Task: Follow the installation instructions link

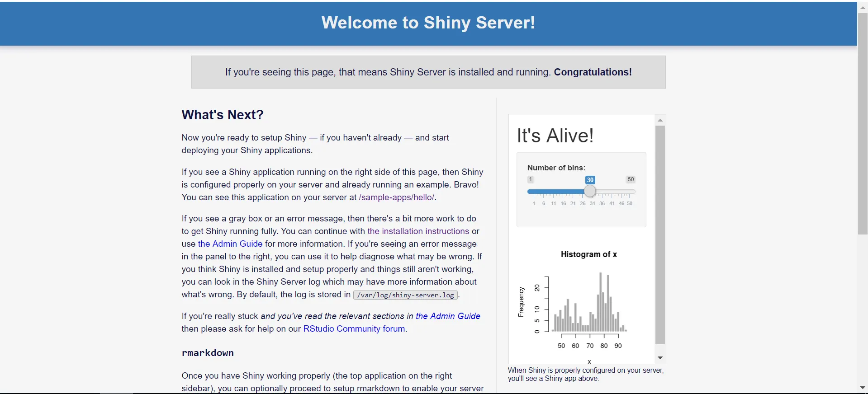Action: click(418, 231)
